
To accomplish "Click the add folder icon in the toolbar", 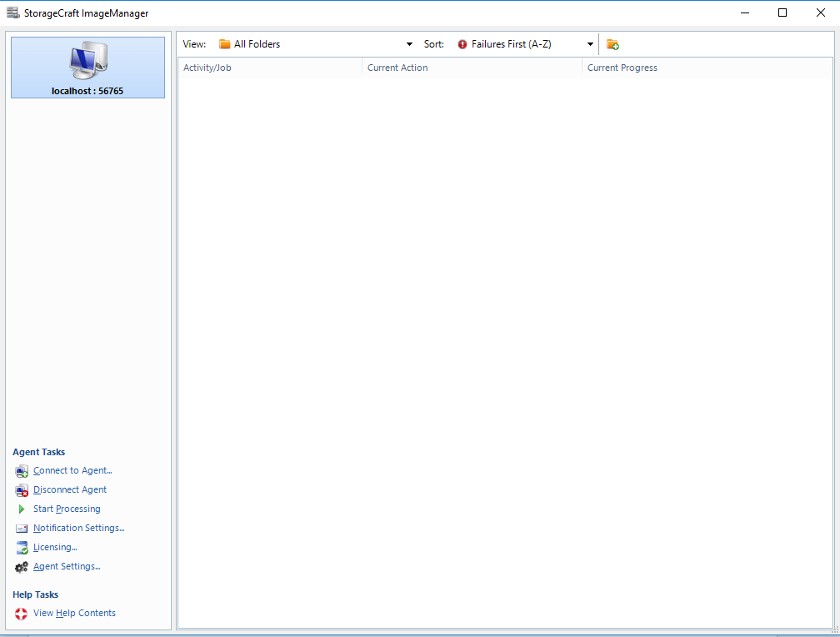I will point(612,43).
